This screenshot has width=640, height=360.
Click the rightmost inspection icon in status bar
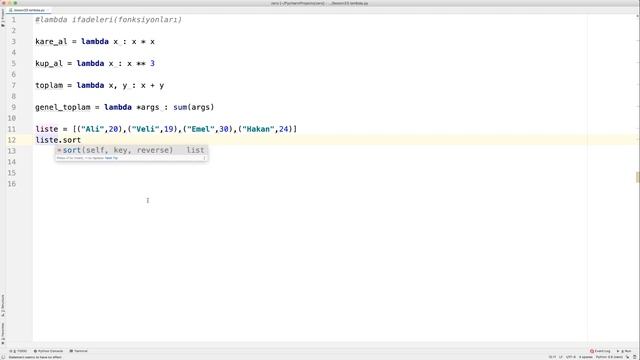coord(635,357)
